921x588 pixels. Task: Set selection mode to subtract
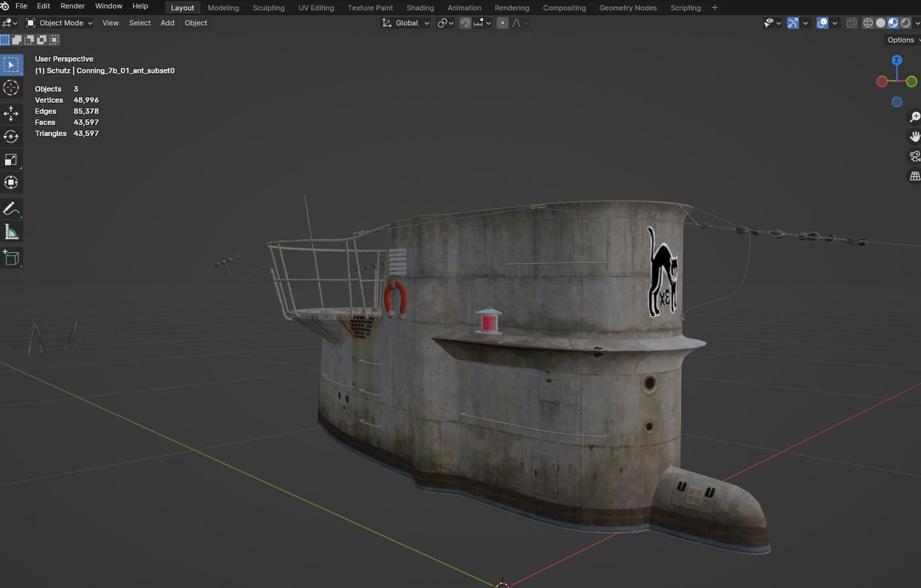pos(30,40)
